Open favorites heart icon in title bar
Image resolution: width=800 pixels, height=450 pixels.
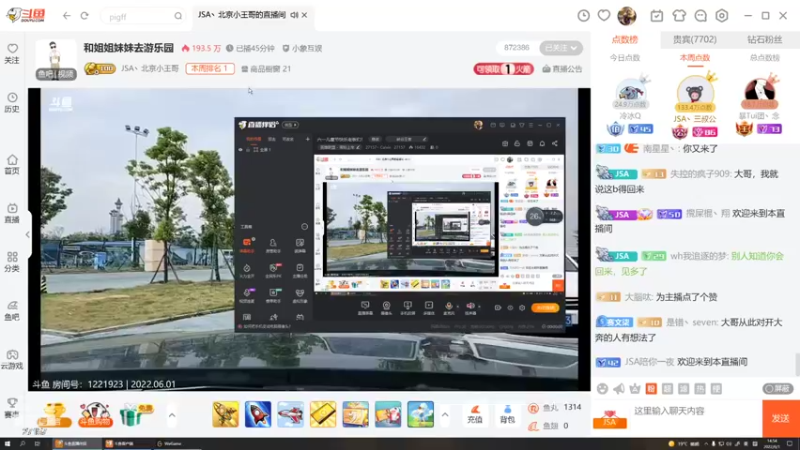click(604, 16)
